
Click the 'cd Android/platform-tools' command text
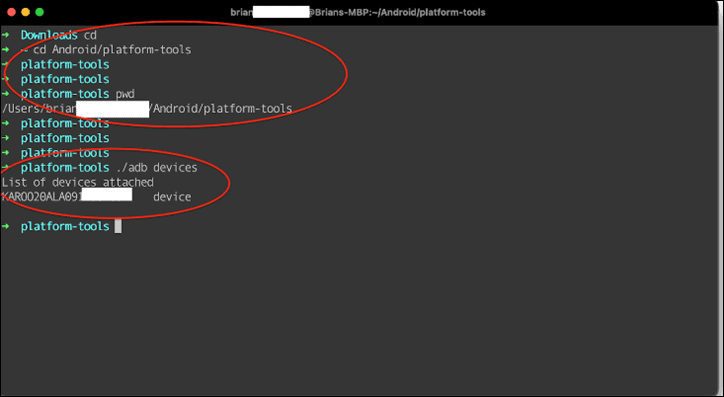(112, 49)
